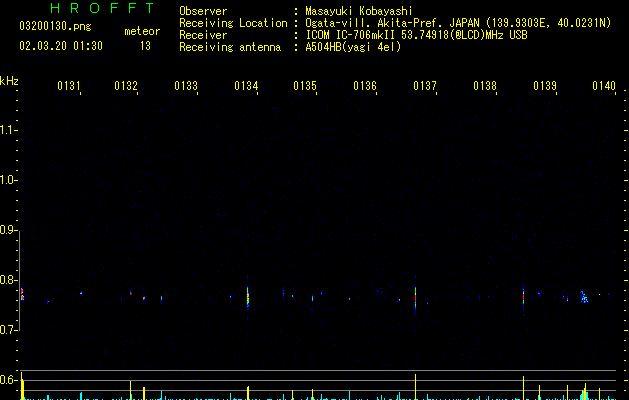Click the 1.0 kHz axis label
Viewport: 629px width, 400px height.
pos(8,180)
